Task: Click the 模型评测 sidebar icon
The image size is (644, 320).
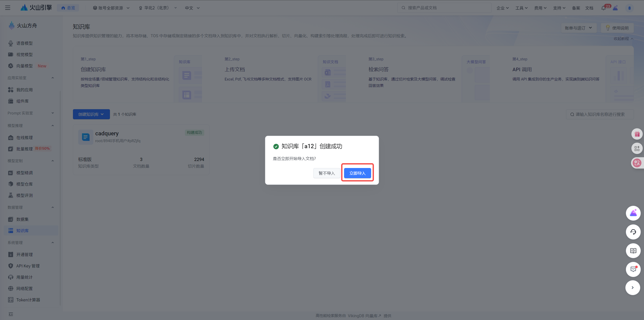Action: [x=11, y=195]
